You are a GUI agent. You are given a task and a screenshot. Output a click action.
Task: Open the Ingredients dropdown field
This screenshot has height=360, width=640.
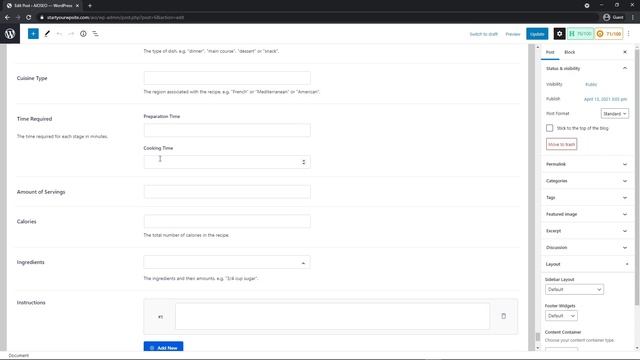pos(227,262)
